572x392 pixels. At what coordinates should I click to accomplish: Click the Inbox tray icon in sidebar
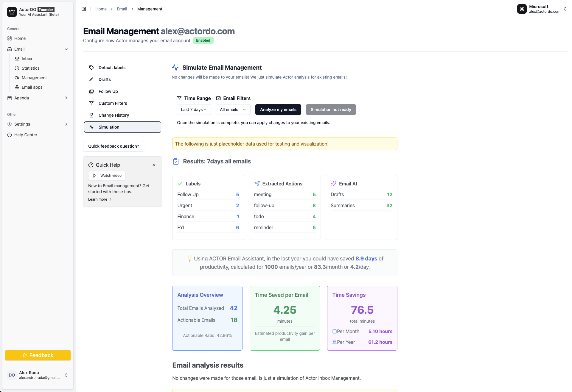[x=17, y=59]
